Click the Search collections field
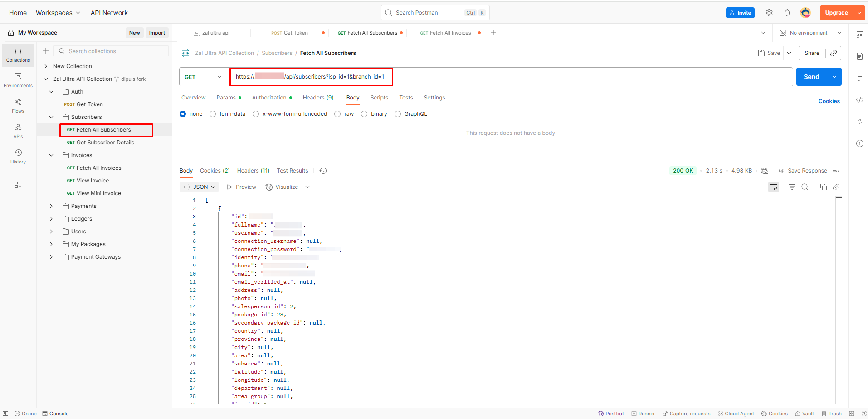 (x=111, y=51)
